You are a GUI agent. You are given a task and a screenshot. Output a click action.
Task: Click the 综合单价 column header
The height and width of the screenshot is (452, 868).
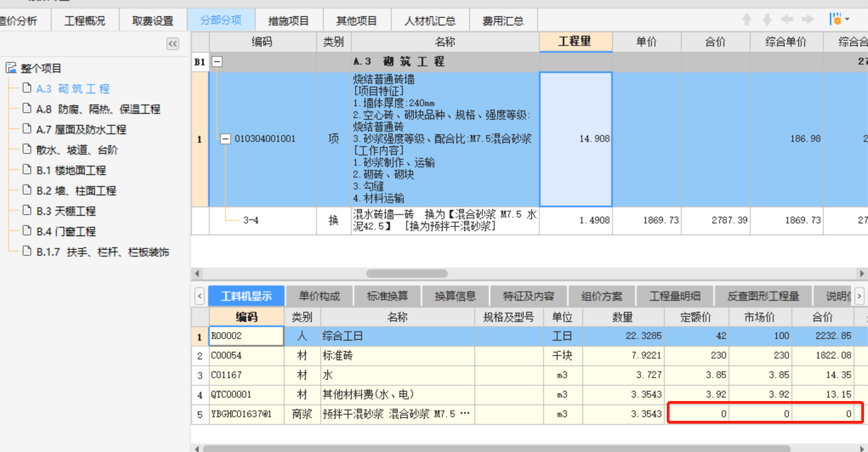click(x=786, y=41)
